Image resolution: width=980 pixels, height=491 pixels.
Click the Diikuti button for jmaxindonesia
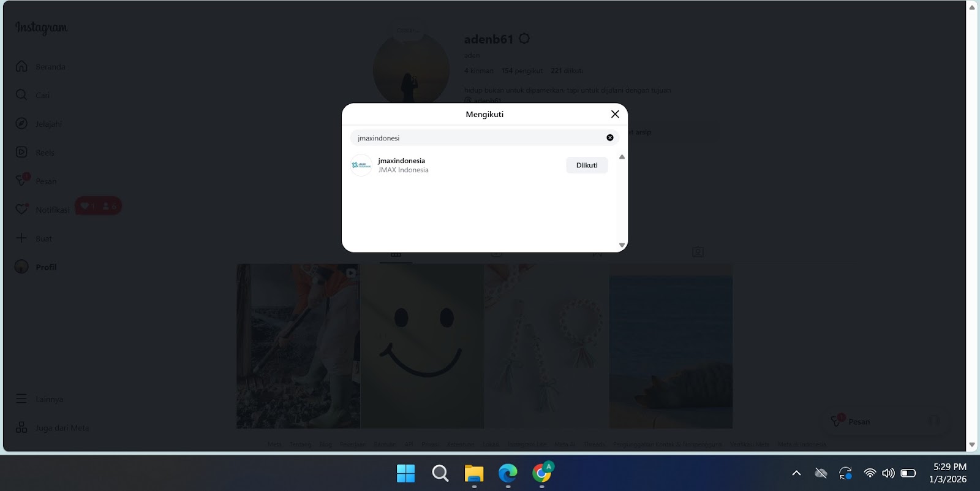coord(586,166)
